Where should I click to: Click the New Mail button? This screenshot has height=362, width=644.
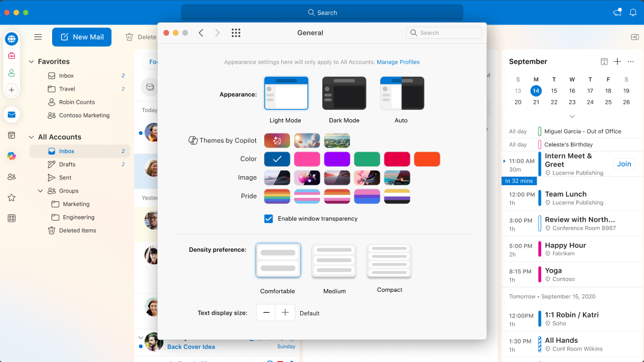pyautogui.click(x=81, y=37)
